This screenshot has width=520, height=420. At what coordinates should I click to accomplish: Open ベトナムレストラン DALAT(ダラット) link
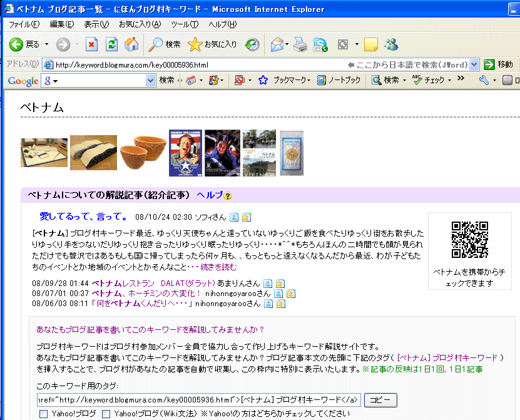pyautogui.click(x=153, y=284)
